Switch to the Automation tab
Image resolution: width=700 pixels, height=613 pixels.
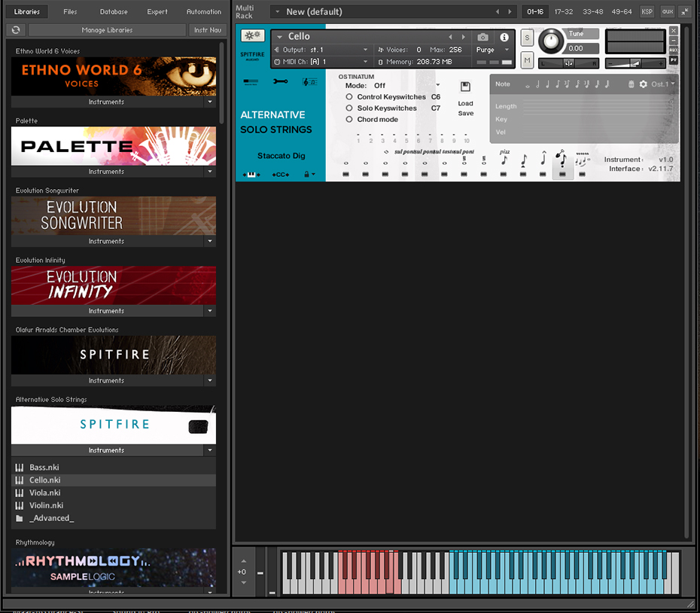pos(203,11)
